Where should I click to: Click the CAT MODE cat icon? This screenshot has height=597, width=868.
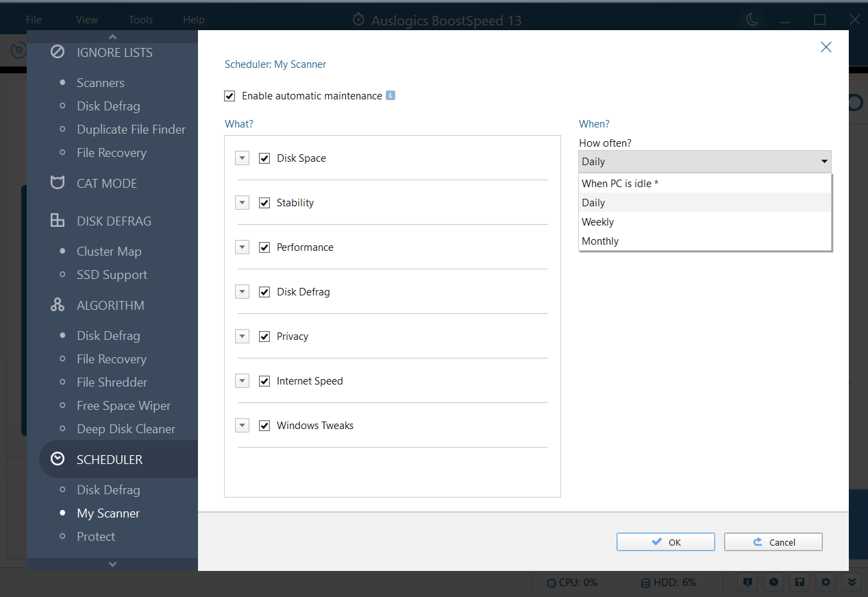click(x=58, y=183)
